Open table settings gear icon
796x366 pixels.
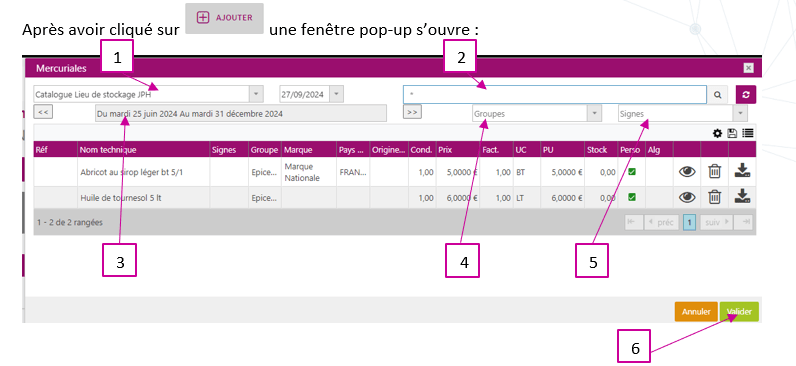(717, 134)
